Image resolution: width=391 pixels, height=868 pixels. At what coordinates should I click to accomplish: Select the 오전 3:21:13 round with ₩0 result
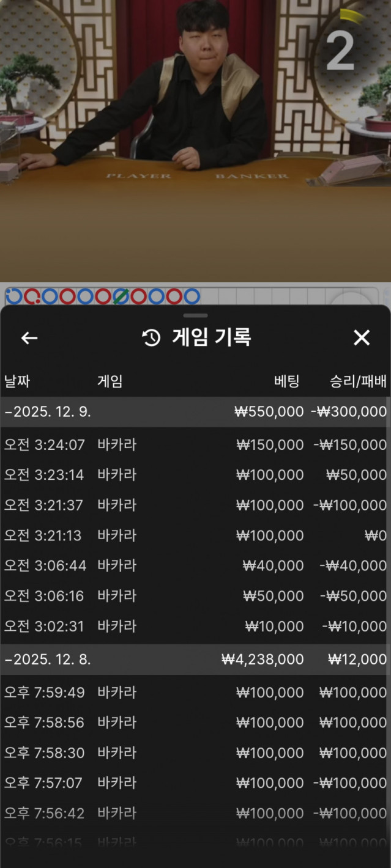pos(195,535)
